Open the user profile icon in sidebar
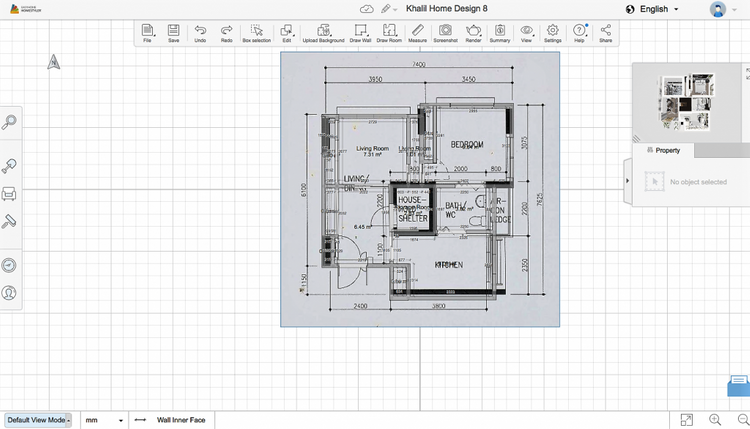 tap(9, 293)
